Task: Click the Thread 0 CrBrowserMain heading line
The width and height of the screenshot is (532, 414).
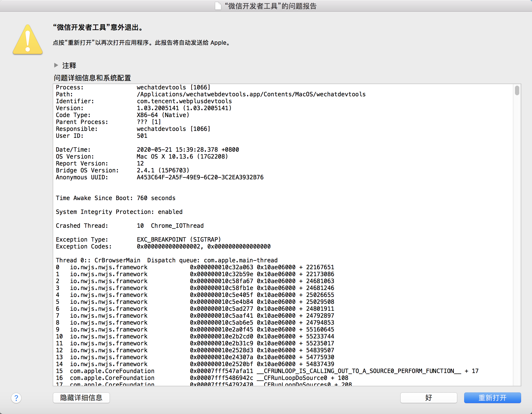Action: [x=167, y=260]
